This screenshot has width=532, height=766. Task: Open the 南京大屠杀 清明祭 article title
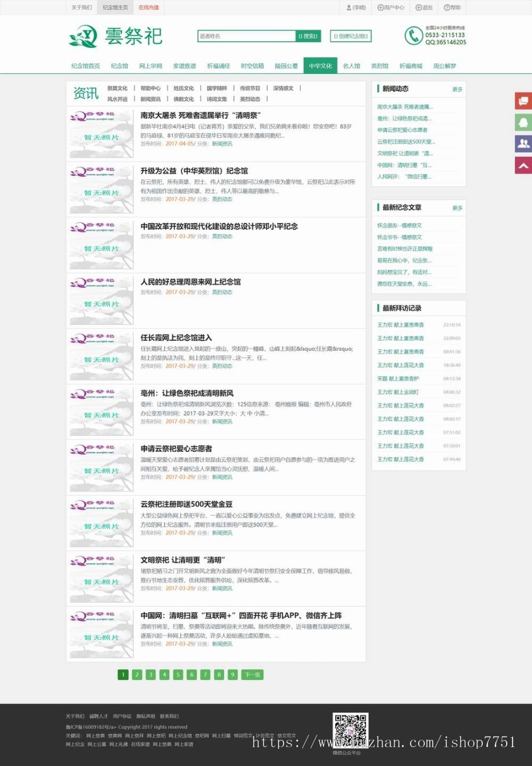pyautogui.click(x=201, y=115)
